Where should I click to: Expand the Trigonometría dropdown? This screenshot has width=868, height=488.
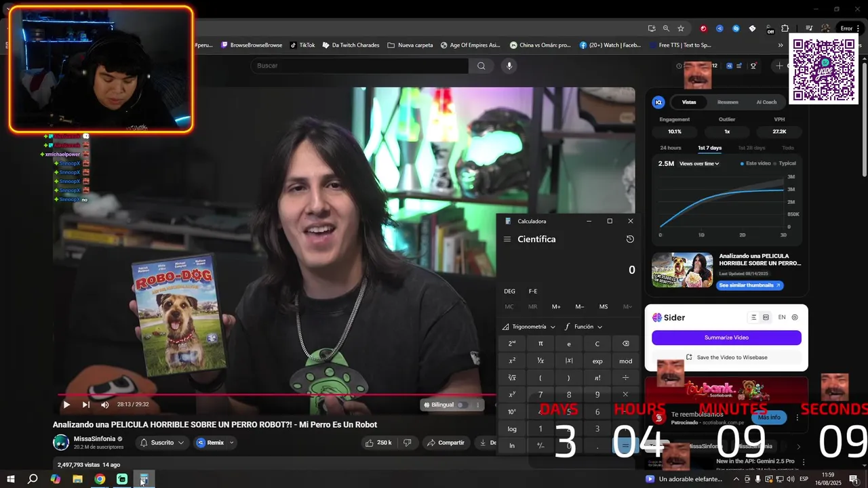pyautogui.click(x=529, y=327)
